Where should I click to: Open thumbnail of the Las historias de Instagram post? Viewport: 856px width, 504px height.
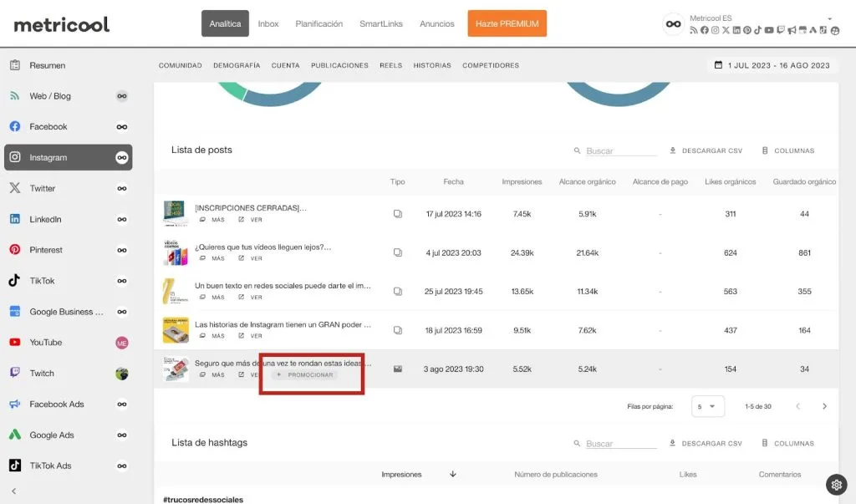(176, 330)
